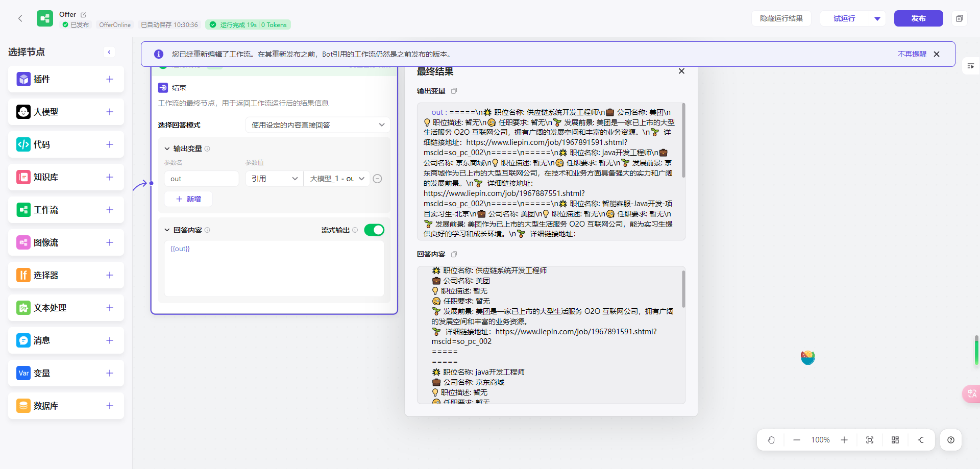This screenshot has height=469, width=980.
Task: Toggle the 流式输出 switch
Action: click(374, 230)
